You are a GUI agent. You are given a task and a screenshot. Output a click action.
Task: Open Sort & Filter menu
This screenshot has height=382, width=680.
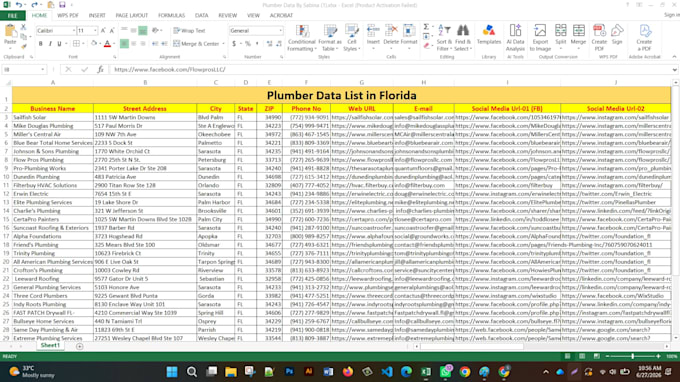pyautogui.click(x=444, y=38)
